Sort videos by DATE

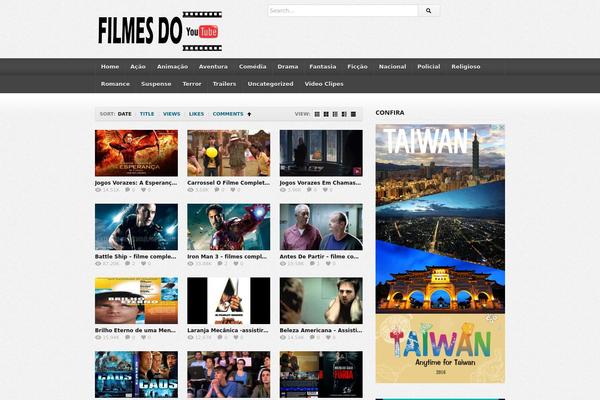coord(124,114)
